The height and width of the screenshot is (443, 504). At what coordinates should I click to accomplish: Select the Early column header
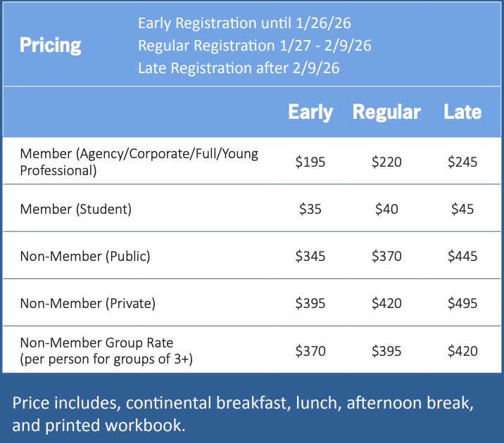pyautogui.click(x=310, y=112)
